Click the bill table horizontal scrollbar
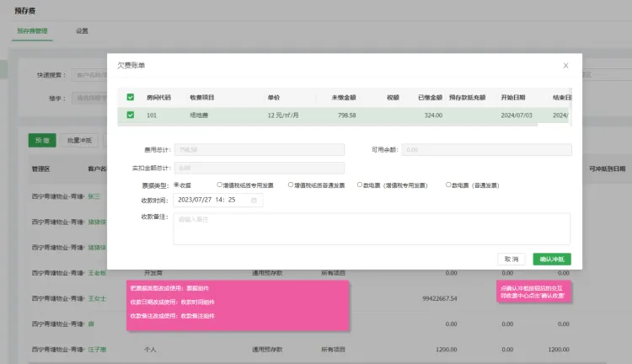This screenshot has height=364, width=632. [327, 125]
